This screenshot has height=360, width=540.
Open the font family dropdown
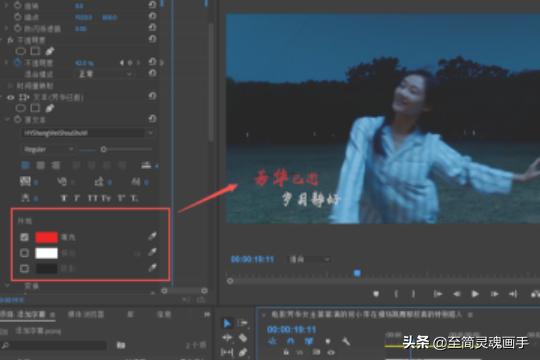point(88,133)
